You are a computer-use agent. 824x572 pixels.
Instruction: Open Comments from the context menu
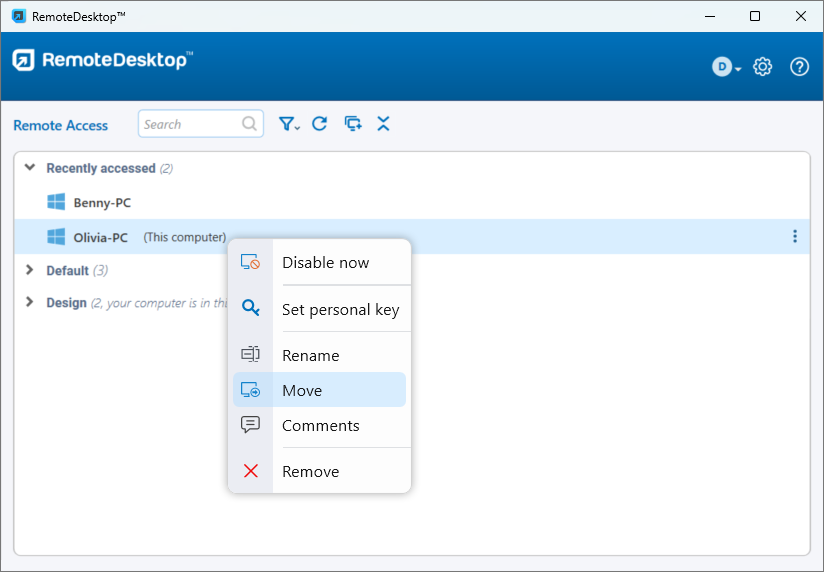coord(320,426)
